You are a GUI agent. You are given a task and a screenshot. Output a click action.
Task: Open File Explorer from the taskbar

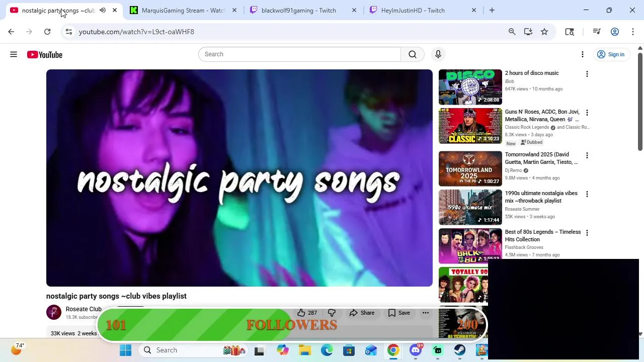(305, 350)
